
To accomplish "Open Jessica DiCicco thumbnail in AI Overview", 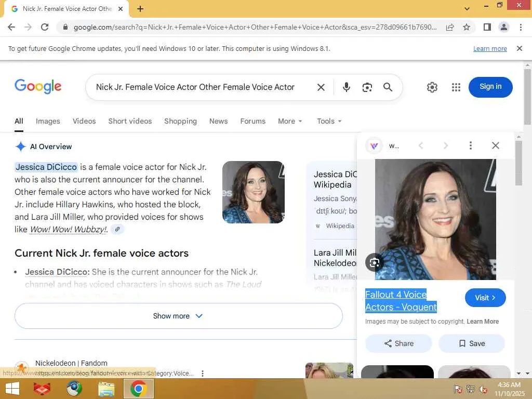I will (254, 192).
